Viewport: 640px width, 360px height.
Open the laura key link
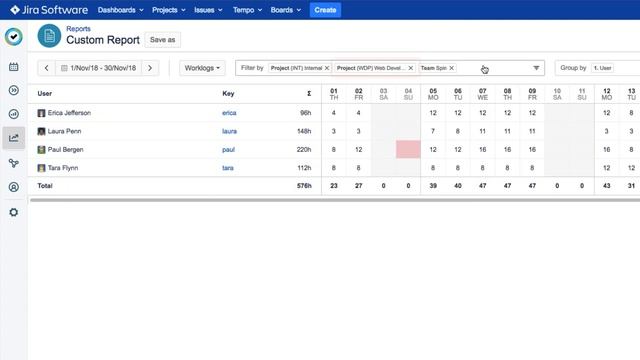coord(229,131)
